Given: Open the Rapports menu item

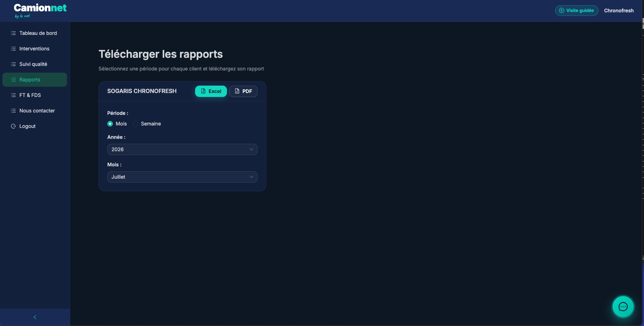Looking at the screenshot, I should click(35, 80).
